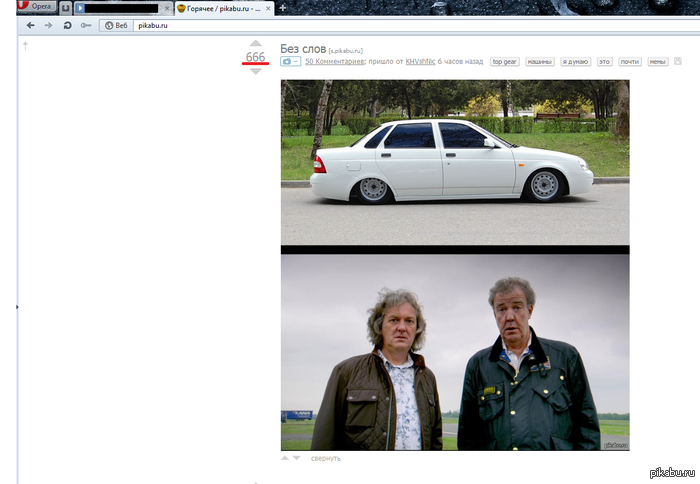Select the машины tag
Image resolution: width=700 pixels, height=484 pixels.
click(540, 62)
